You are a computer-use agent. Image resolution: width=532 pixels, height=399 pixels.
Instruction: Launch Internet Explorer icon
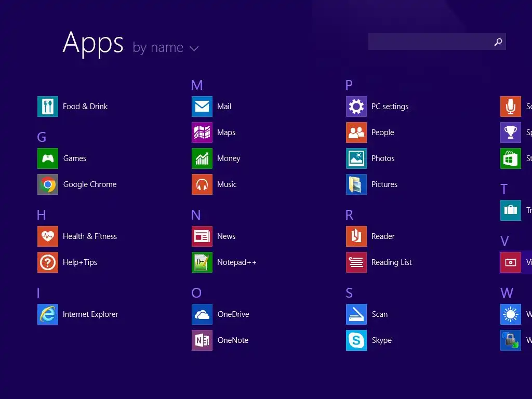click(x=47, y=314)
